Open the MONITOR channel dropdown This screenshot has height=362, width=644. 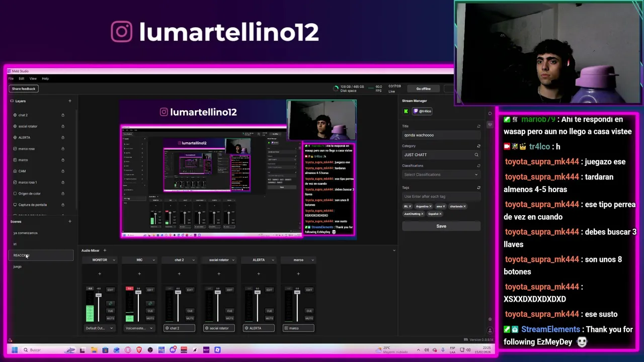click(114, 260)
